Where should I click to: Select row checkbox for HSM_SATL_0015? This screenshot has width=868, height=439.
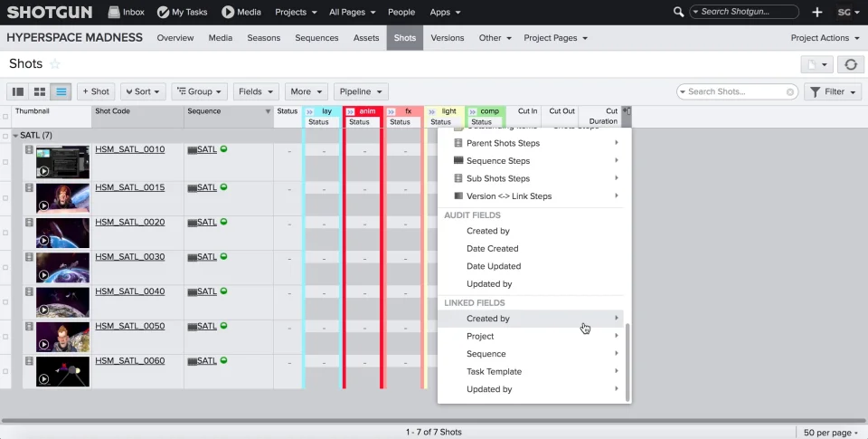click(5, 198)
